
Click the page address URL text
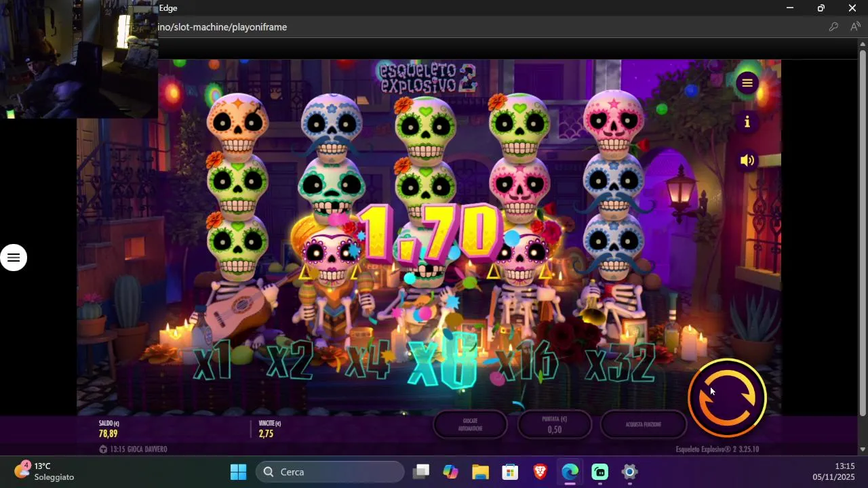coord(222,27)
